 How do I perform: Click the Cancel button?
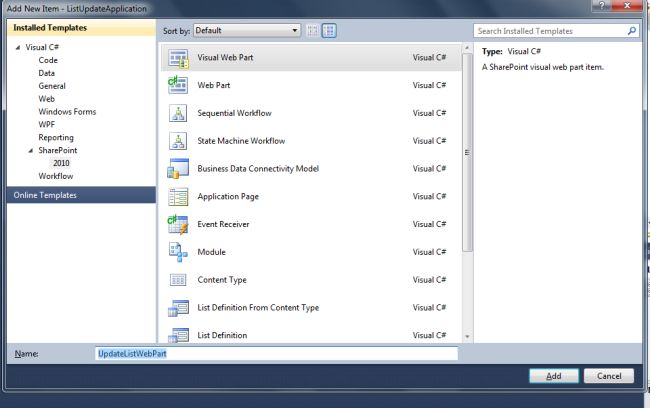pos(609,376)
